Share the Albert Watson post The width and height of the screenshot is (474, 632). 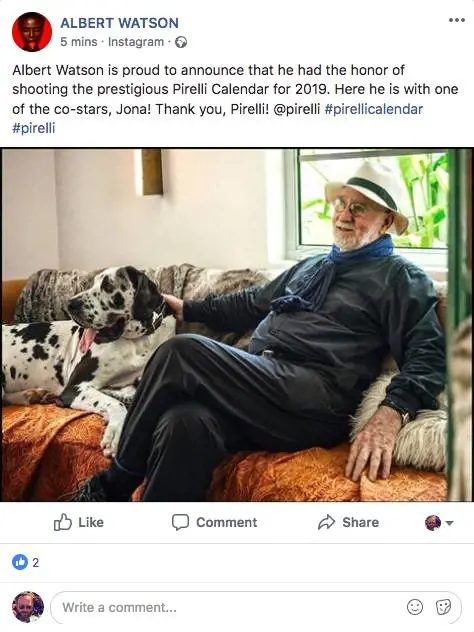(348, 522)
